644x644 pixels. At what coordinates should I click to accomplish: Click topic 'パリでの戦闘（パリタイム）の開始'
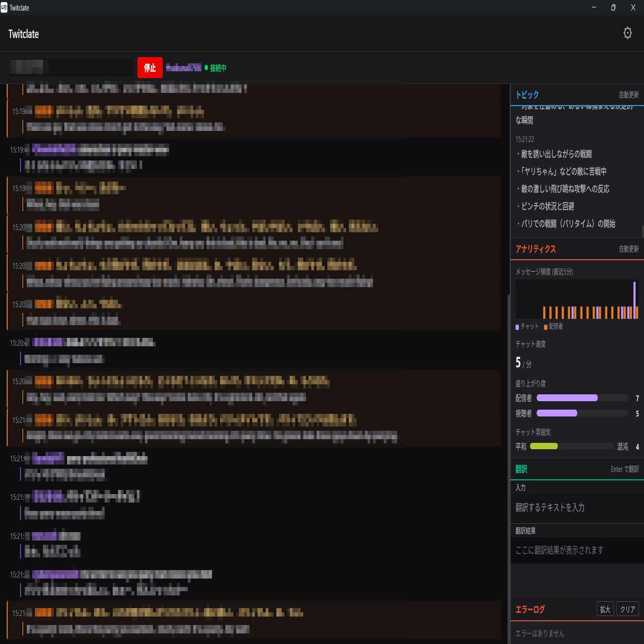(x=568, y=224)
